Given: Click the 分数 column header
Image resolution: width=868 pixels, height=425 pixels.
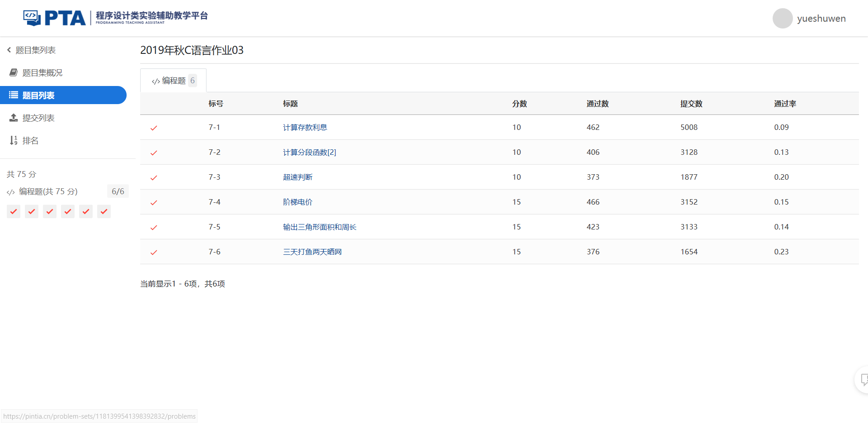Looking at the screenshot, I should click(519, 104).
